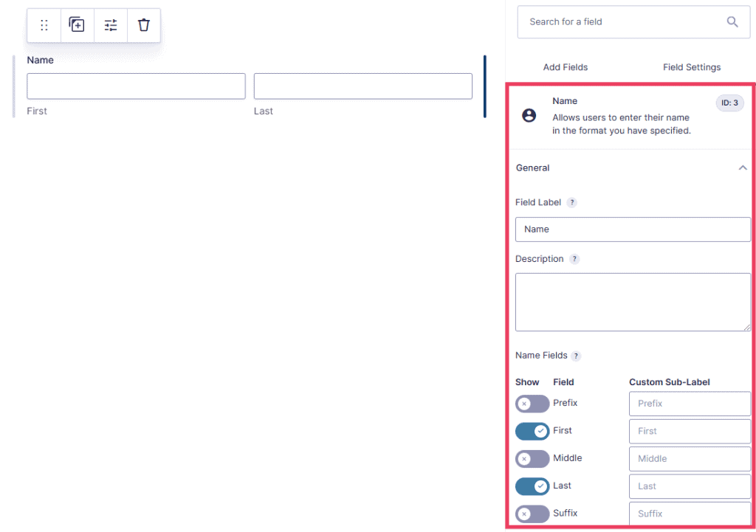This screenshot has width=756, height=532.
Task: Click the drag handle dots icon
Action: (x=44, y=25)
